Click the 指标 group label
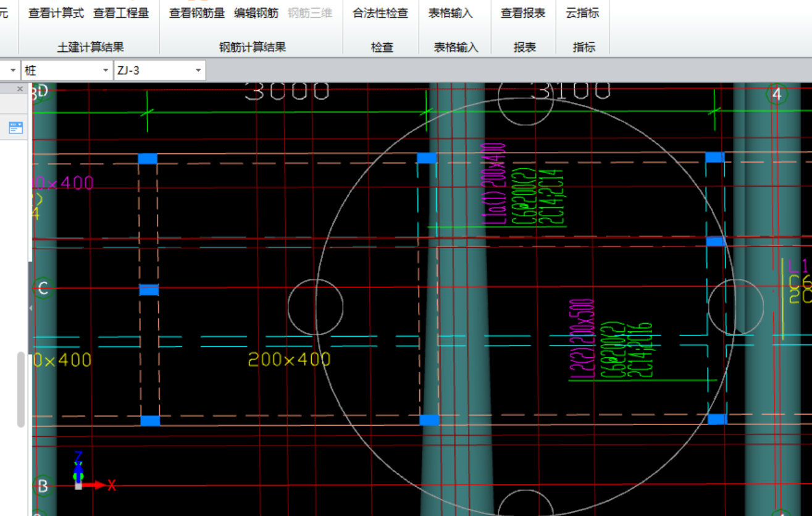This screenshot has width=812, height=516. 584,47
